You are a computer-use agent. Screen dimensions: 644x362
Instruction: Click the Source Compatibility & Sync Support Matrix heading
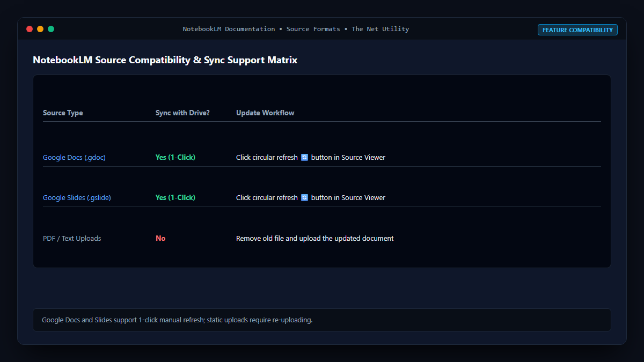(x=165, y=60)
